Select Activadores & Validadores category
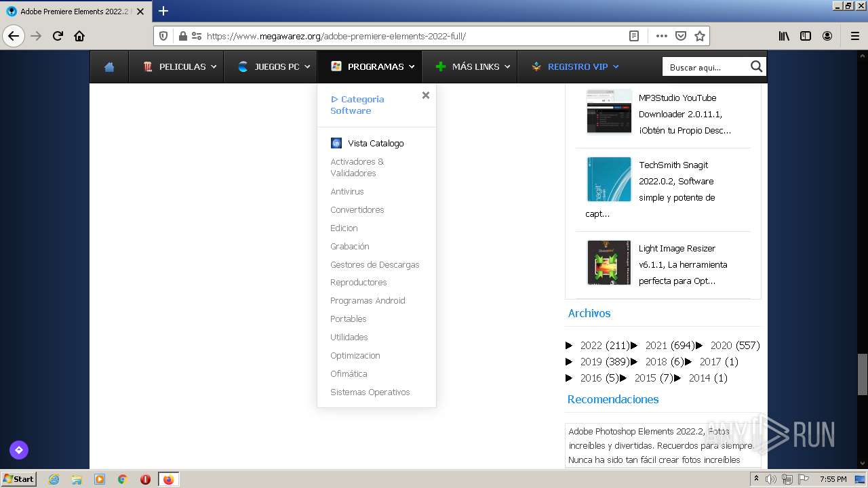This screenshot has height=488, width=868. [357, 167]
